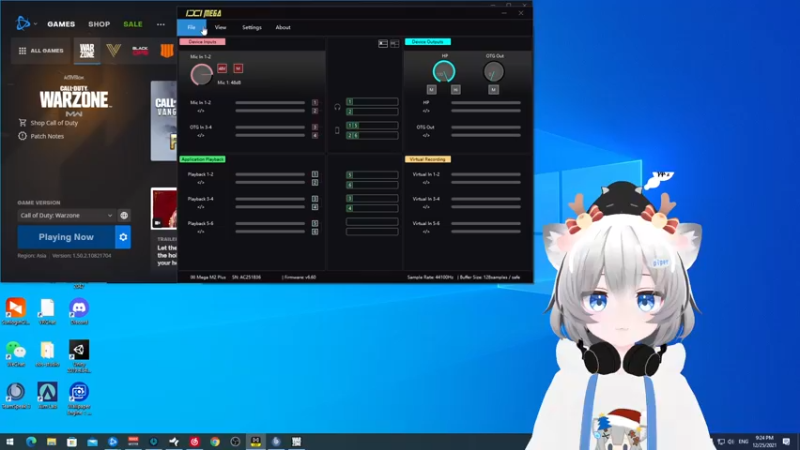Open the Battle.net more options ellipsis
Viewport: 800px width, 450px height.
pos(161,24)
